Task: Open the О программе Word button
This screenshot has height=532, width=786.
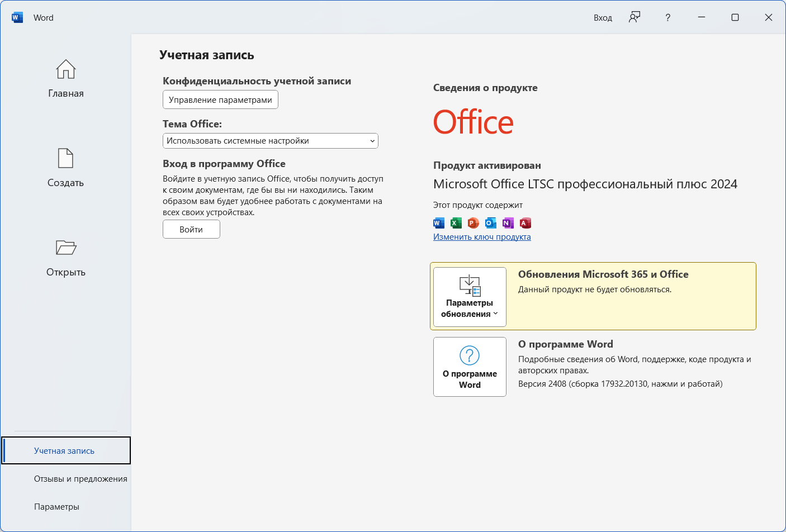Action: pyautogui.click(x=470, y=367)
